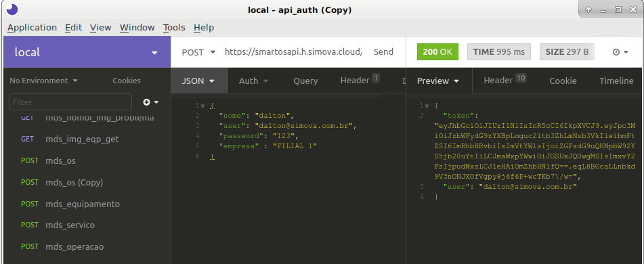The image size is (644, 264).
Task: Select the mds_equipamento request
Action: pyautogui.click(x=83, y=204)
